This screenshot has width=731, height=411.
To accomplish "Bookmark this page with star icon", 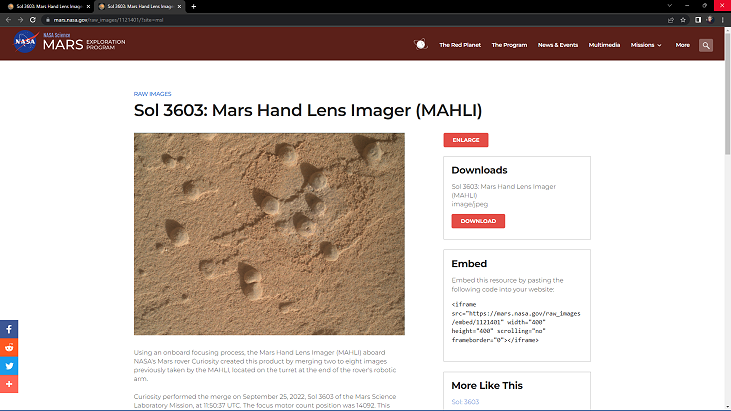I will pyautogui.click(x=683, y=20).
